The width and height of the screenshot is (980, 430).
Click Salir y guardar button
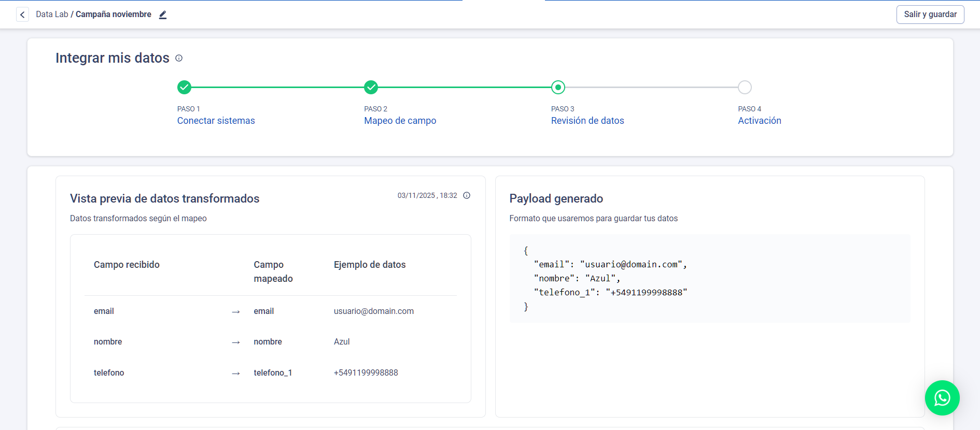point(930,15)
